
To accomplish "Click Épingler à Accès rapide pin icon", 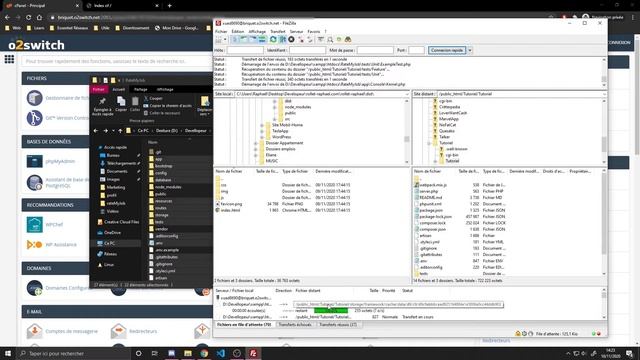I will pos(102,101).
